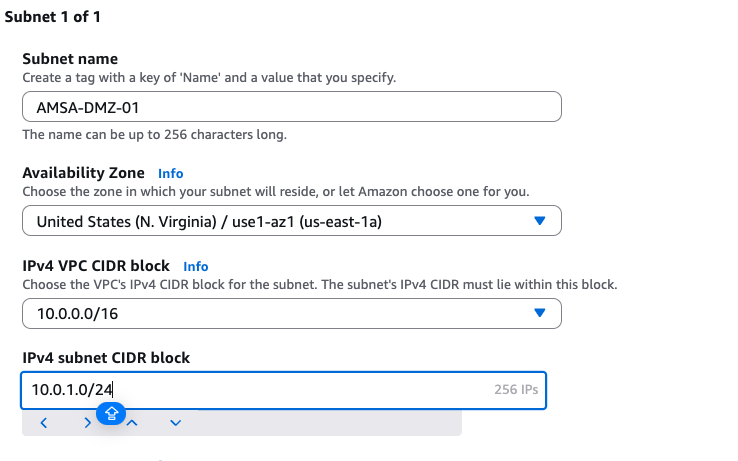738x461 pixels.
Task: Click the Subnet name input field
Action: (291, 107)
